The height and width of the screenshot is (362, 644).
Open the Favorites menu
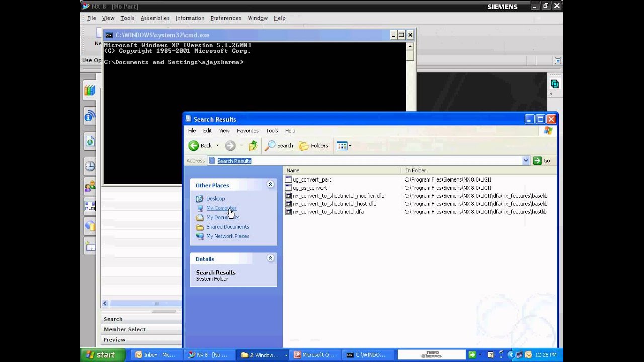pyautogui.click(x=248, y=131)
